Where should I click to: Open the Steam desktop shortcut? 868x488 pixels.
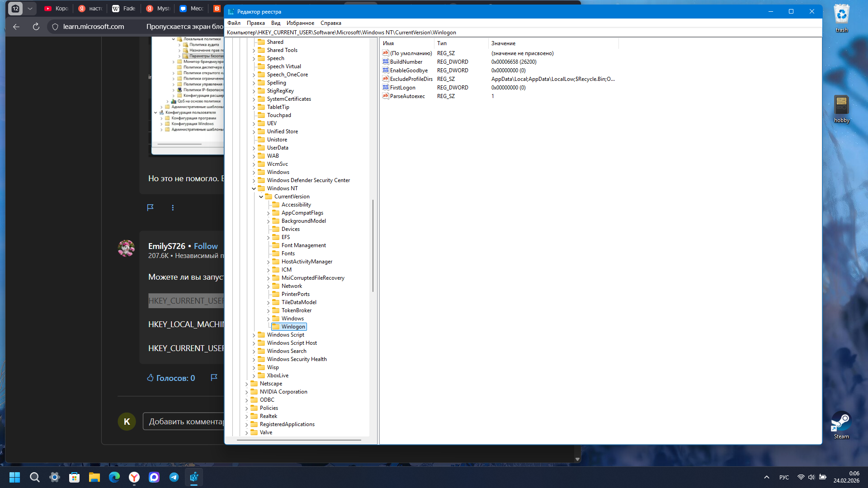coord(841,425)
